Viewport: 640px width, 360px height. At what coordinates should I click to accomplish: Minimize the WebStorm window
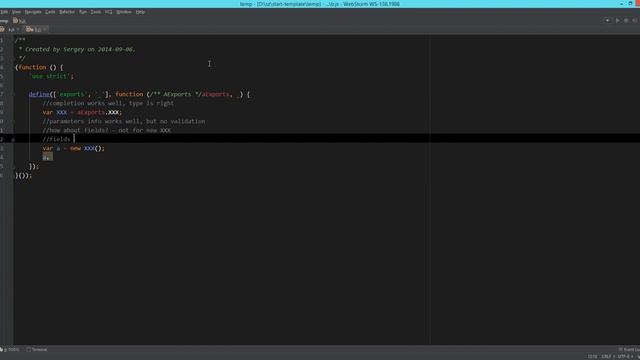[621, 4]
